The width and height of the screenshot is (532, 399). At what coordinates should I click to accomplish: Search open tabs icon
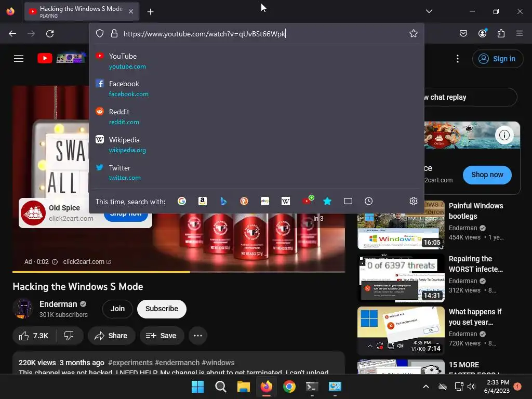pyautogui.click(x=348, y=201)
